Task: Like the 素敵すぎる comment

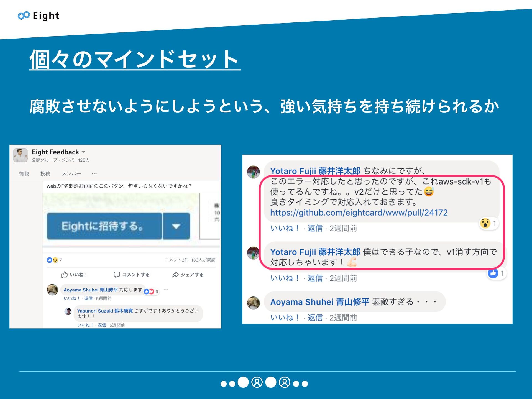Action: (x=285, y=318)
